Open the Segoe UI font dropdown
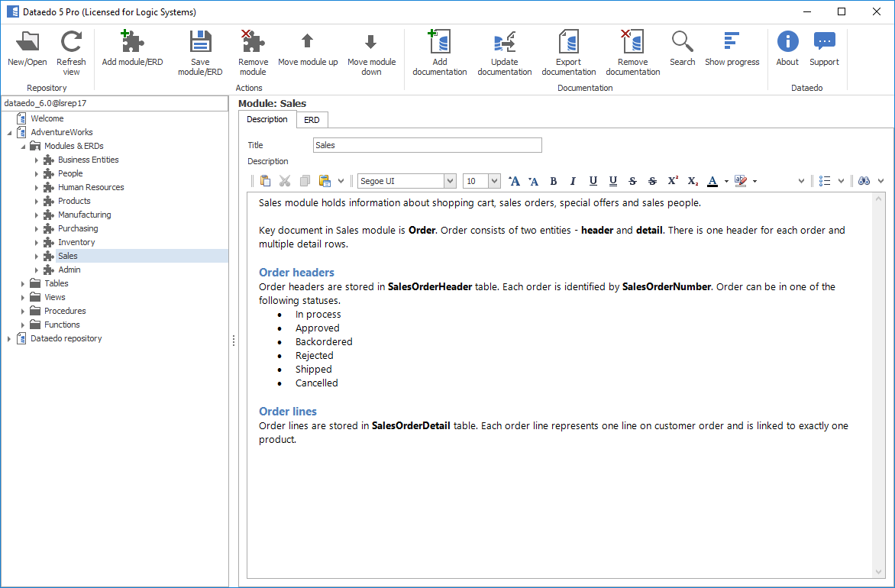This screenshot has height=588, width=895. pos(450,181)
